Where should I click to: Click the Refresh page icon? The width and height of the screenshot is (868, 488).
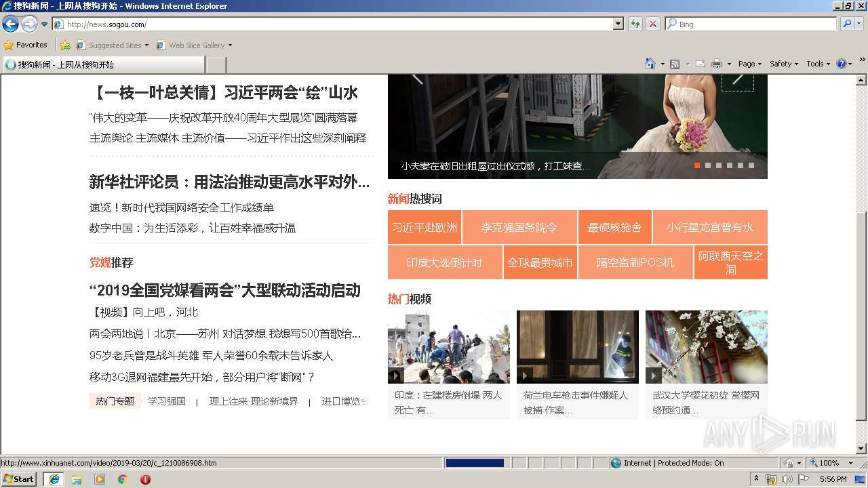click(635, 24)
